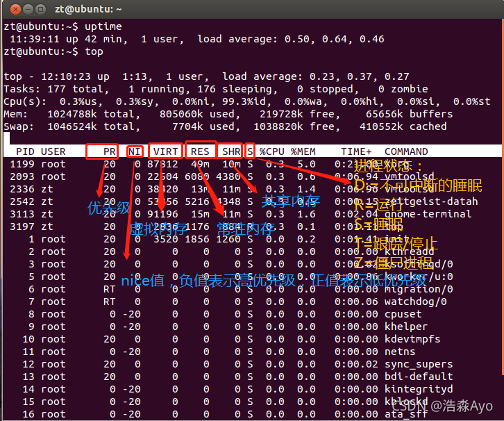Click the gnome-terminal command
This screenshot has height=421, width=504.
tap(428, 214)
